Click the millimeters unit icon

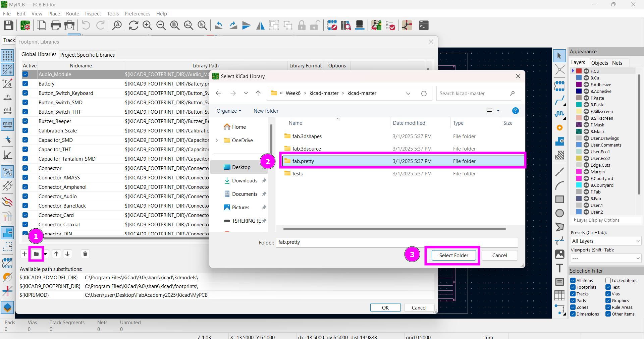click(x=7, y=124)
